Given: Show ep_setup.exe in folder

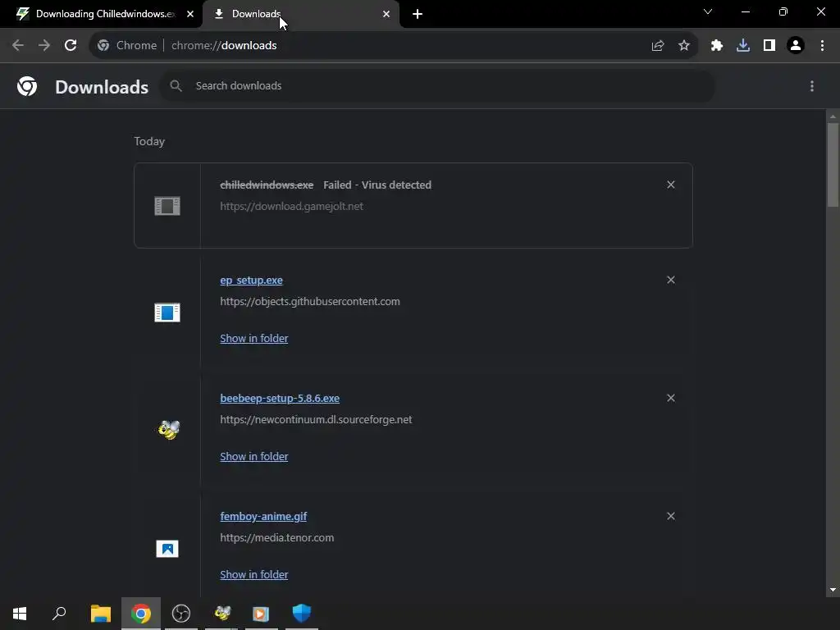Looking at the screenshot, I should pos(254,339).
